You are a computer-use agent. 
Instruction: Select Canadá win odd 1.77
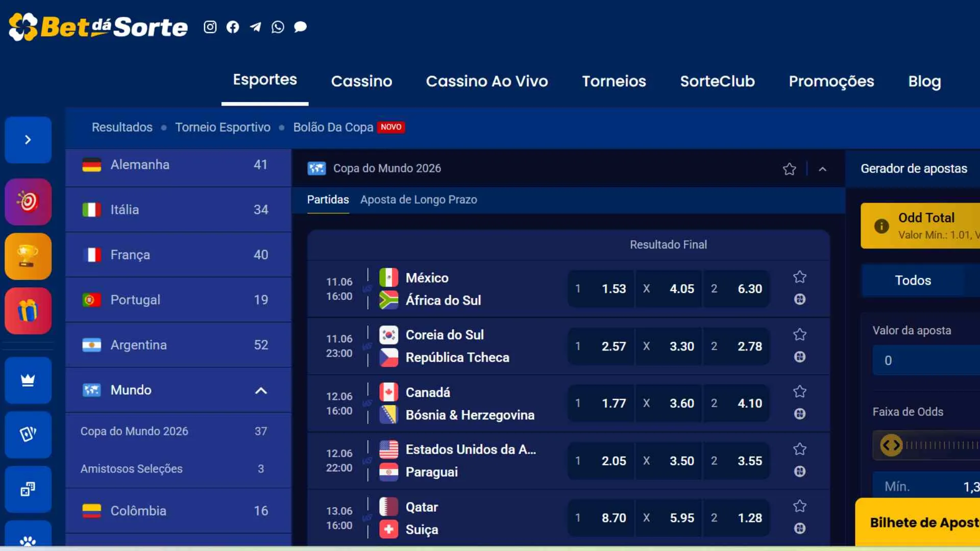click(601, 404)
